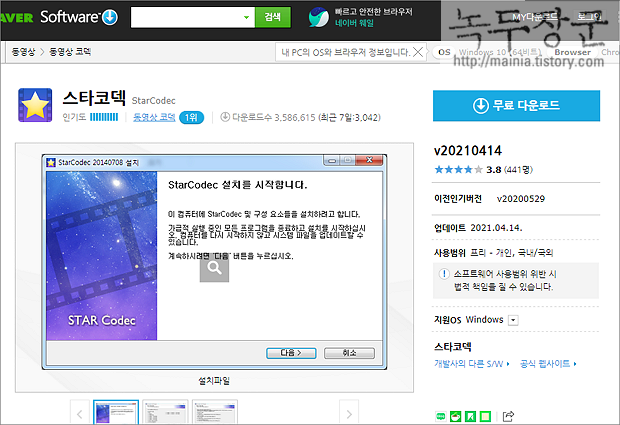Click 동영상 in the breadcrumb
Screen dimensions: 620x425
23,52
